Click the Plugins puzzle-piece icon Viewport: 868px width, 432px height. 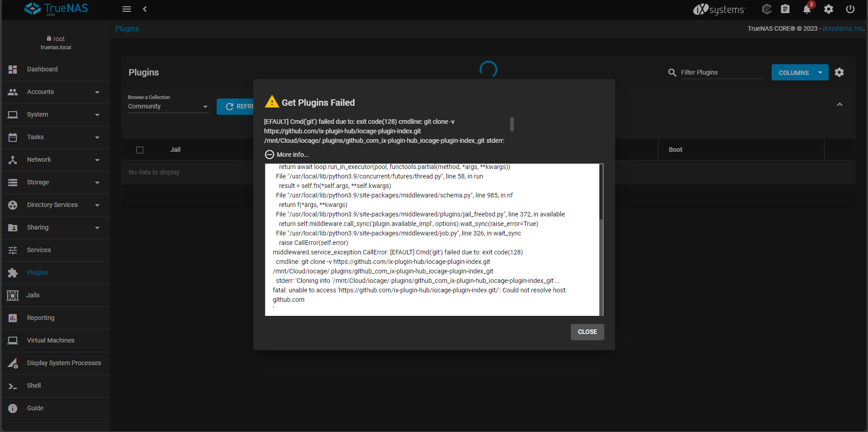click(13, 272)
